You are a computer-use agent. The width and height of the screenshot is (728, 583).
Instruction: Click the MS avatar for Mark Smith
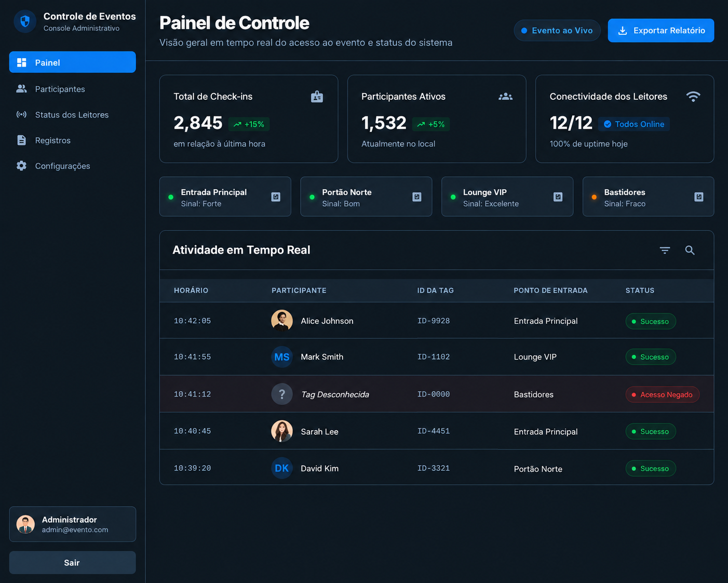pos(282,357)
